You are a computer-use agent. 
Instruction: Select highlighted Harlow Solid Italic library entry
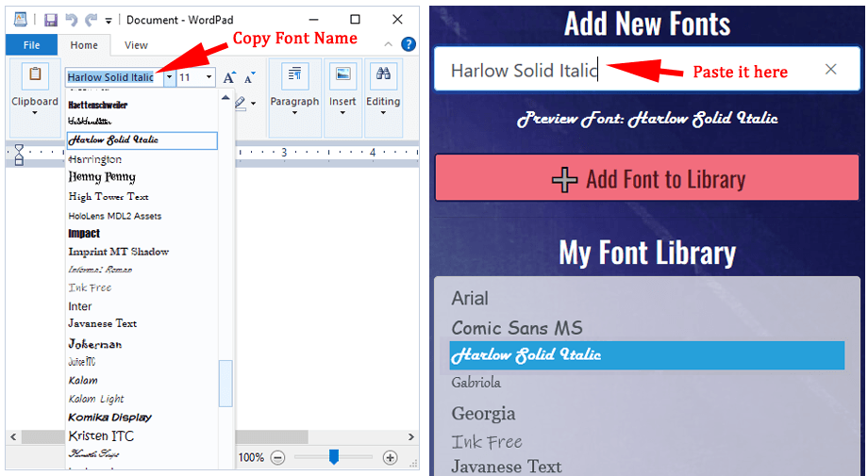(x=647, y=355)
